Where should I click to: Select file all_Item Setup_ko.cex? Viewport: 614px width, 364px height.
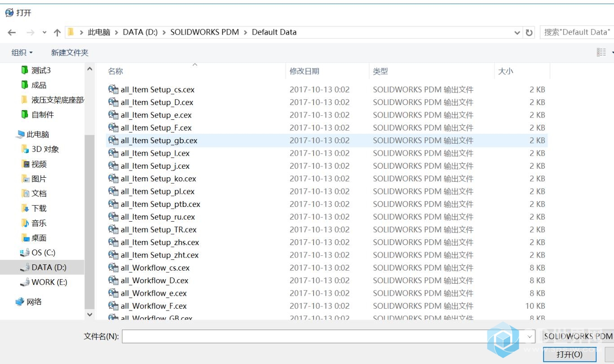[x=158, y=179]
